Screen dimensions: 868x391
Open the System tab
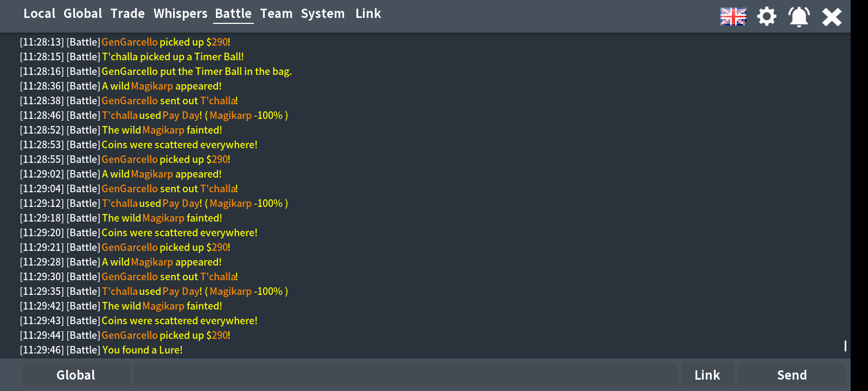pos(323,14)
